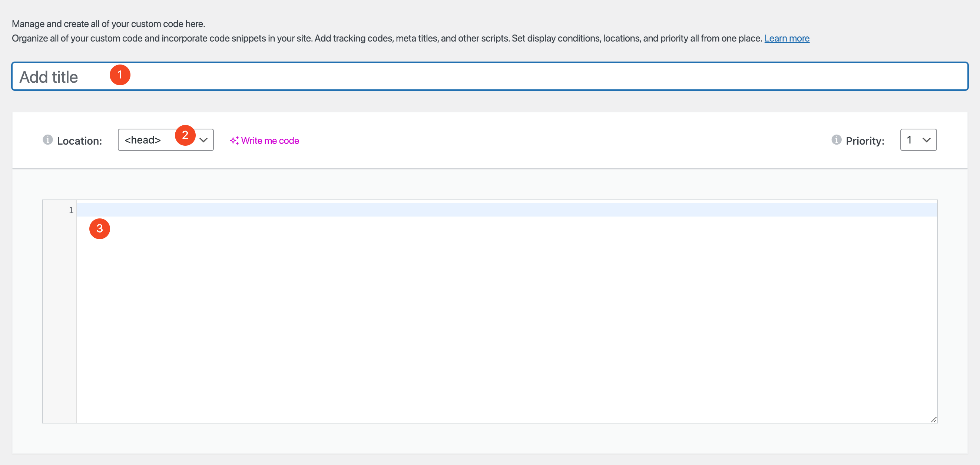Click the info icon beside Priority
This screenshot has height=465, width=980.
(836, 140)
